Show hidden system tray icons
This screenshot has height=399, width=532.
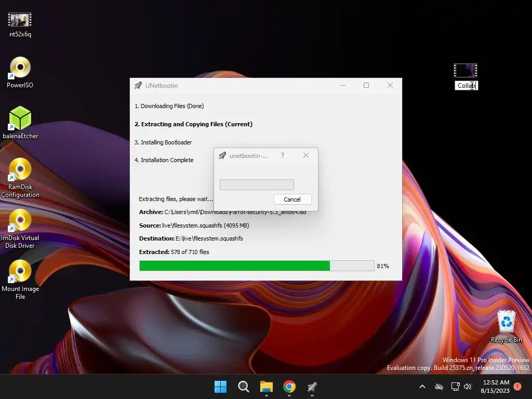tap(422, 387)
